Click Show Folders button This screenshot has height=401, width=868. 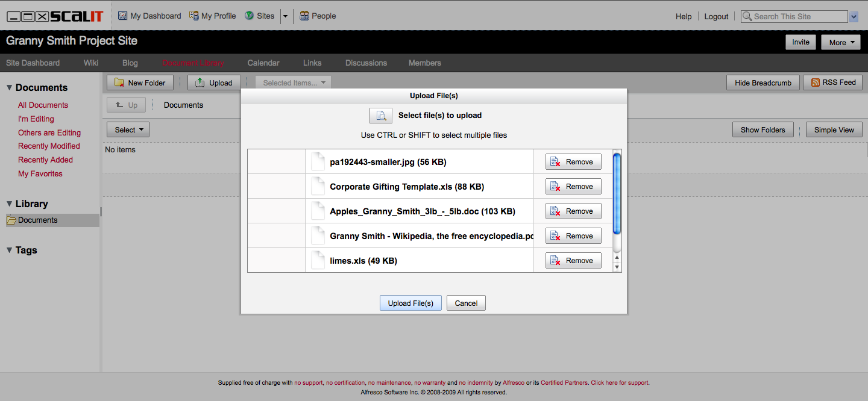pyautogui.click(x=763, y=129)
